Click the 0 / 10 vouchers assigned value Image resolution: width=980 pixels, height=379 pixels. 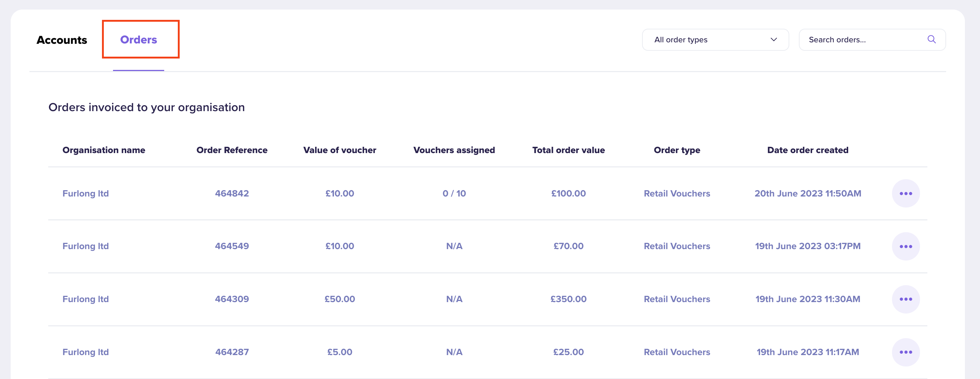pos(454,194)
